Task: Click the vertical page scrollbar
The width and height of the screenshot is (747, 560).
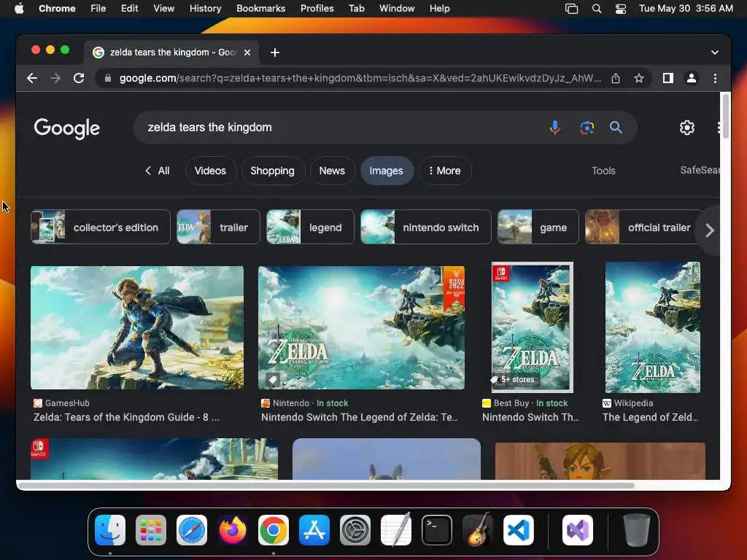Action: 726,117
